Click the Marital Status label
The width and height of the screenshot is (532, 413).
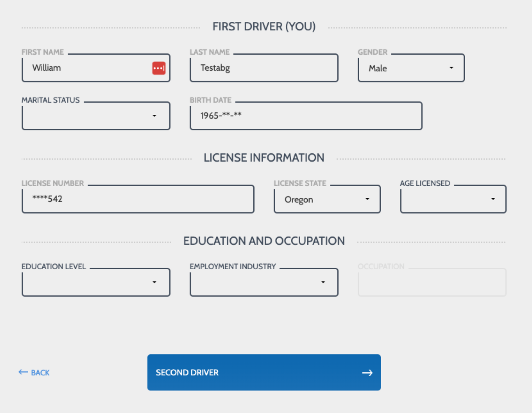pos(51,100)
